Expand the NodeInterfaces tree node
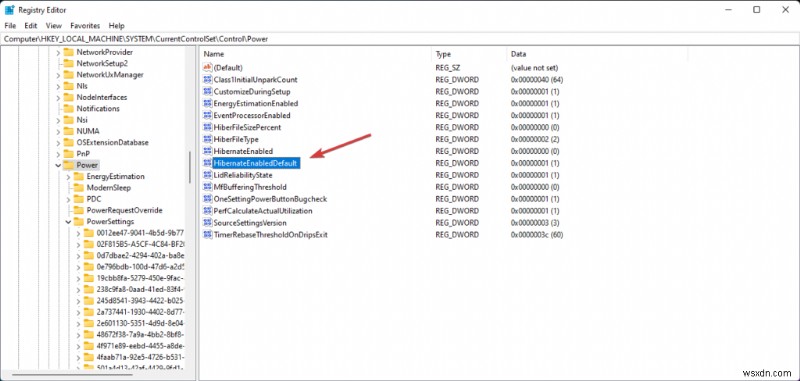Screen dimensions: 800x381 pos(58,97)
